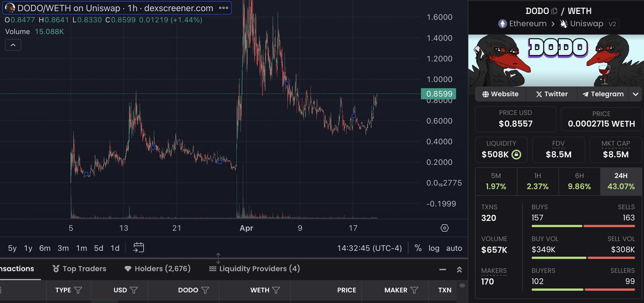Select the 5M timeframe stats tab
The image size is (644, 303).
496,181
